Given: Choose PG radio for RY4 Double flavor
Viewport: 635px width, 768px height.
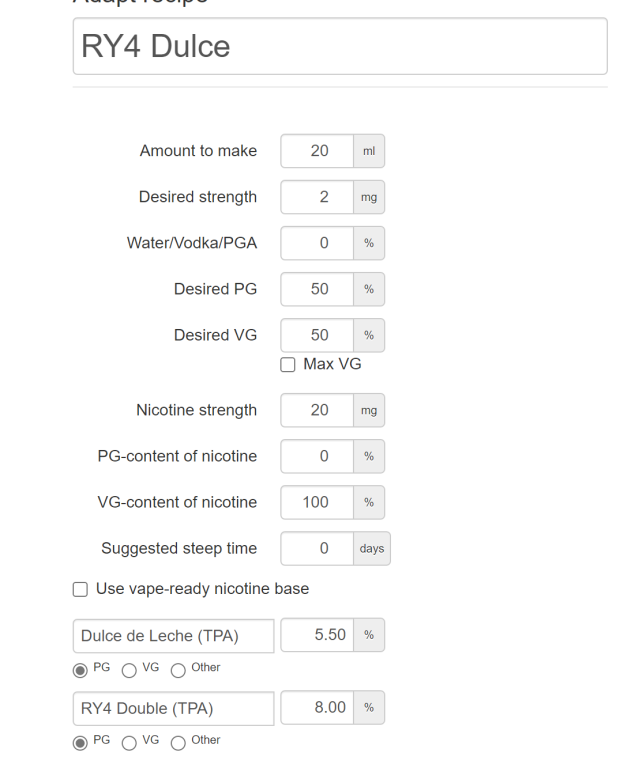Looking at the screenshot, I should click(80, 743).
